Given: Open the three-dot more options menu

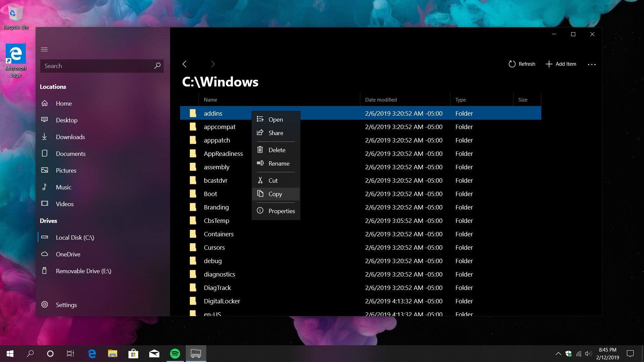Looking at the screenshot, I should tap(592, 64).
